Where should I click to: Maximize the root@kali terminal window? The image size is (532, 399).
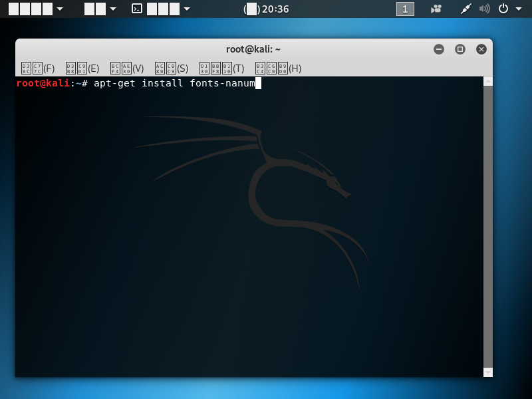[460, 49]
